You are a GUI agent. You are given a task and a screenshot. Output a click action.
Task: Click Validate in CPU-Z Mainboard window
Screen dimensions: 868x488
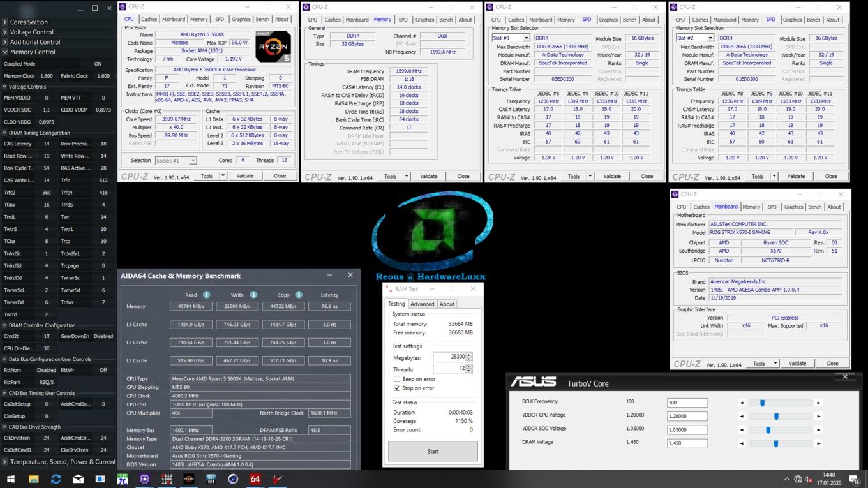pyautogui.click(x=797, y=364)
